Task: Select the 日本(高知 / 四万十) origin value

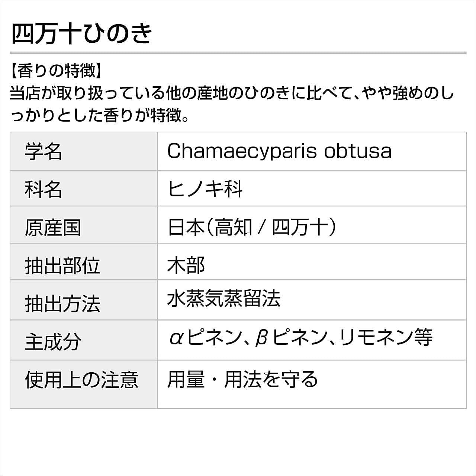Action: pyautogui.click(x=252, y=227)
